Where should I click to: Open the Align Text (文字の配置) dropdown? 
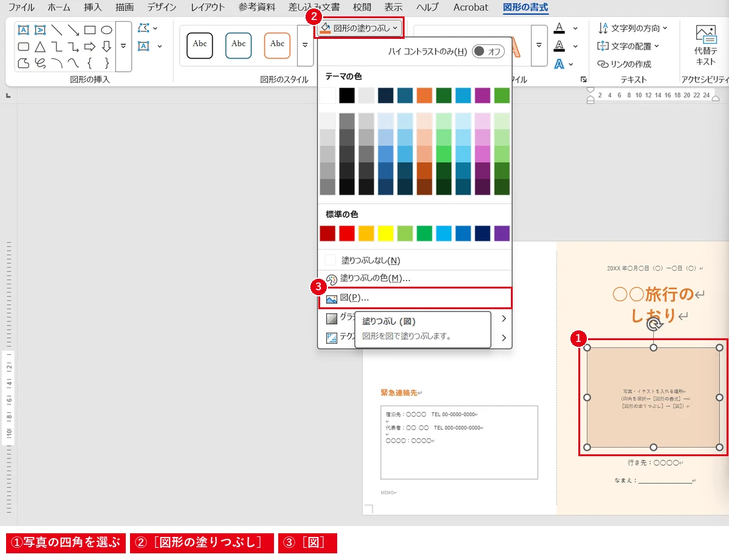click(x=628, y=46)
